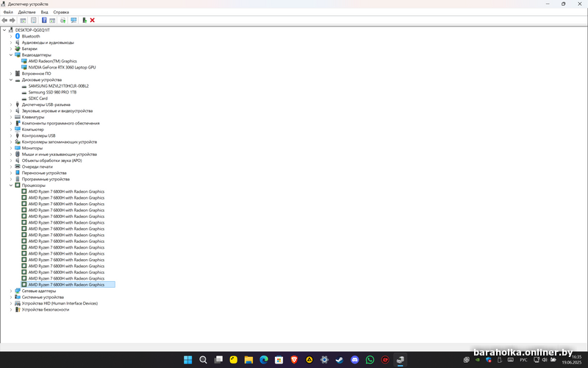Open the Справка menu
The height and width of the screenshot is (368, 588).
[61, 12]
